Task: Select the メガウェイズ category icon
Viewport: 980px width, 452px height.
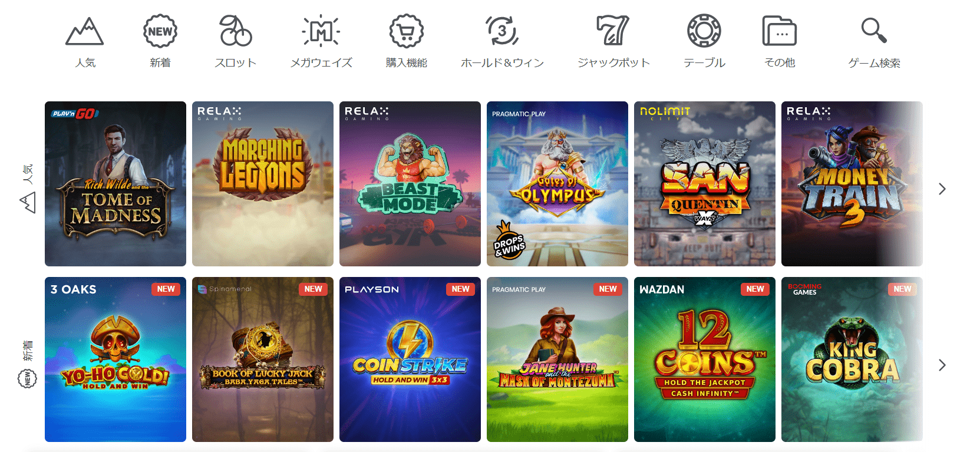Action: tap(321, 31)
